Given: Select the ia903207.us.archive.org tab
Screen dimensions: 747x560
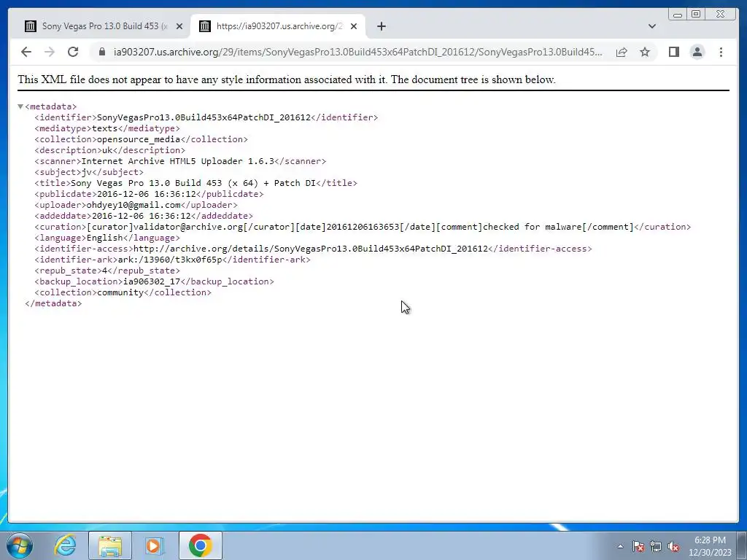Looking at the screenshot, I should [278, 26].
